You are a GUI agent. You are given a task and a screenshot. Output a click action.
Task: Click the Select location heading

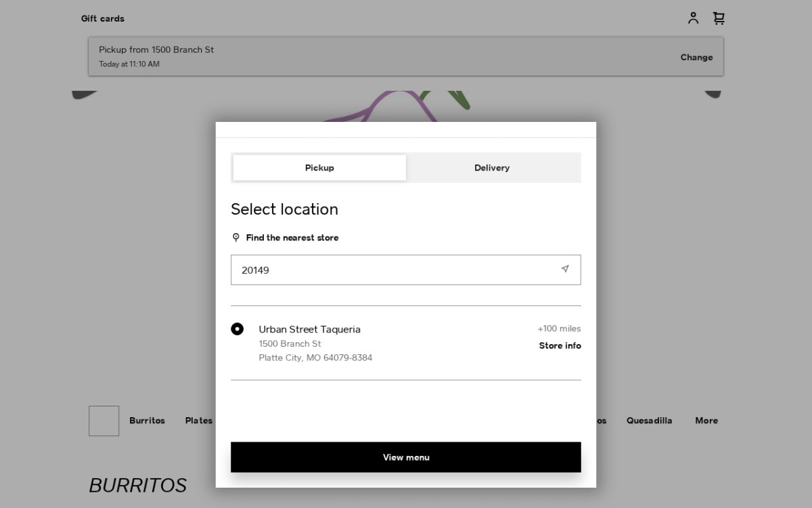tap(284, 209)
